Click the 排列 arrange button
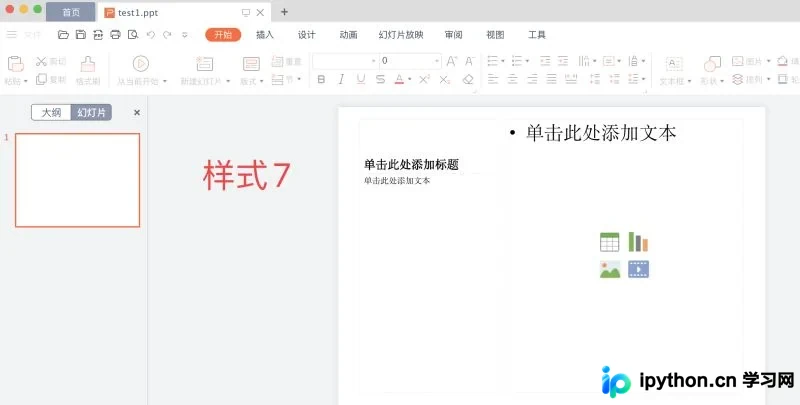This screenshot has width=800, height=405. [751, 80]
